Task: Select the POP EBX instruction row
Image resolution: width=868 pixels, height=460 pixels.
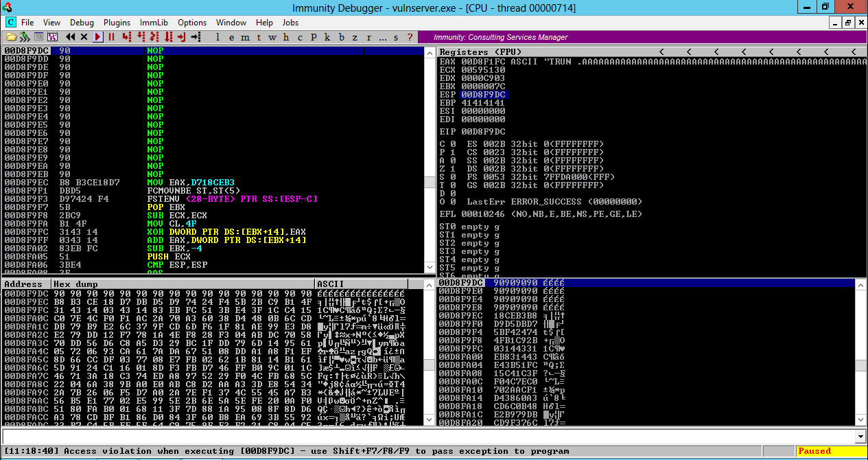Action: tap(213, 207)
